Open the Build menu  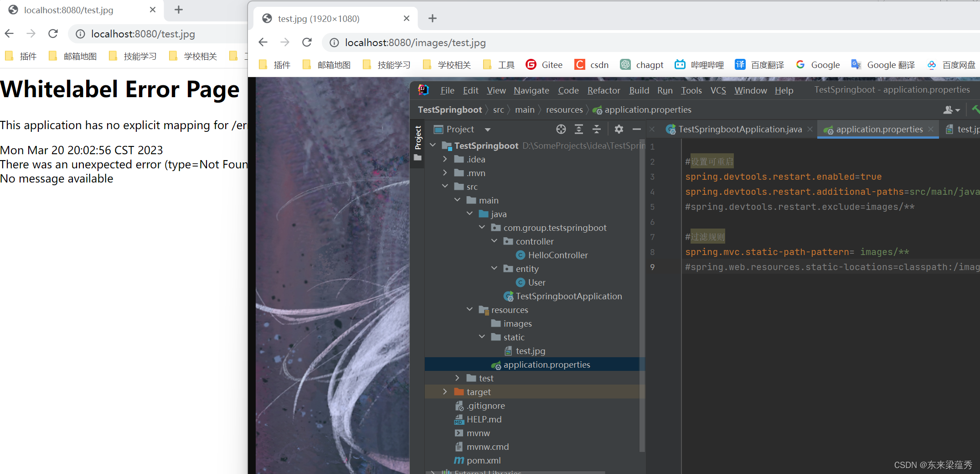pos(639,90)
